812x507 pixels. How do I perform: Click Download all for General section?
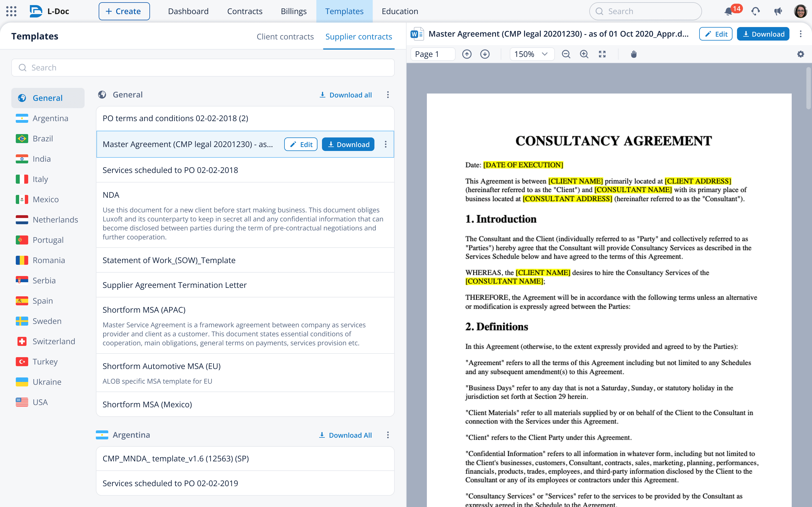346,95
